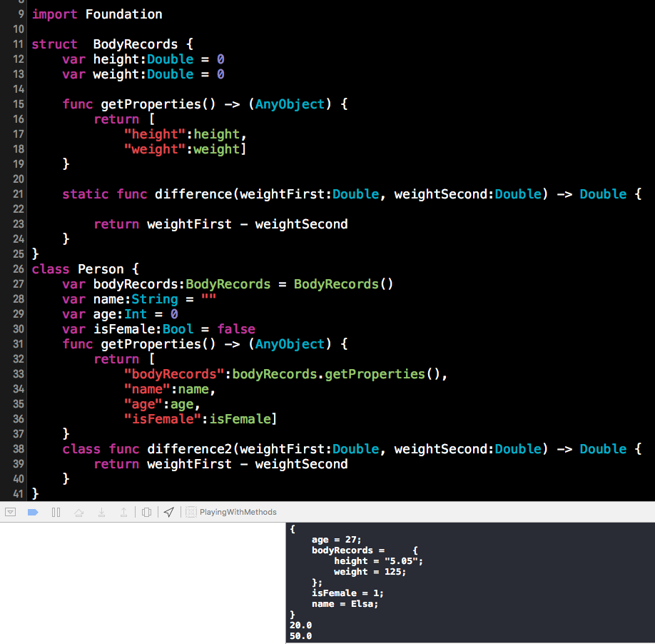Pause execution of the playground

(x=56, y=512)
